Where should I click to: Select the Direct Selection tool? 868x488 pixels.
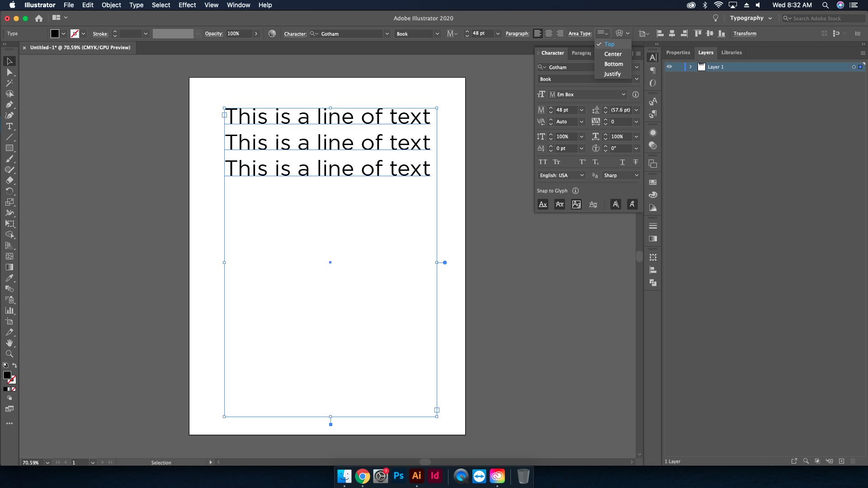9,72
